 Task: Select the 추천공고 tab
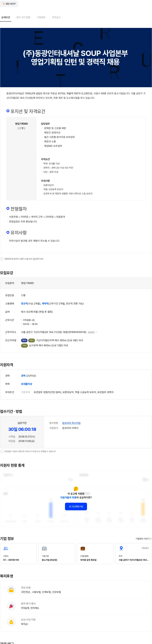click(x=56, y=17)
